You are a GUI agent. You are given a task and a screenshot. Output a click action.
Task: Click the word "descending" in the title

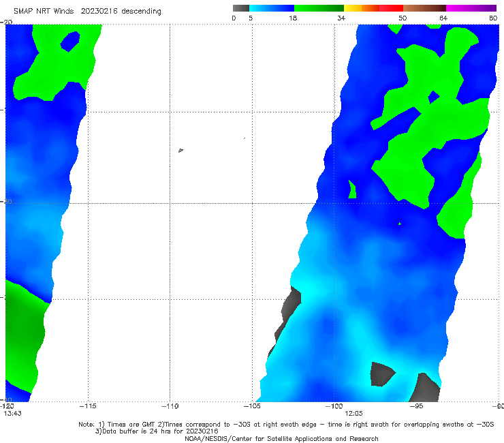pyautogui.click(x=142, y=12)
